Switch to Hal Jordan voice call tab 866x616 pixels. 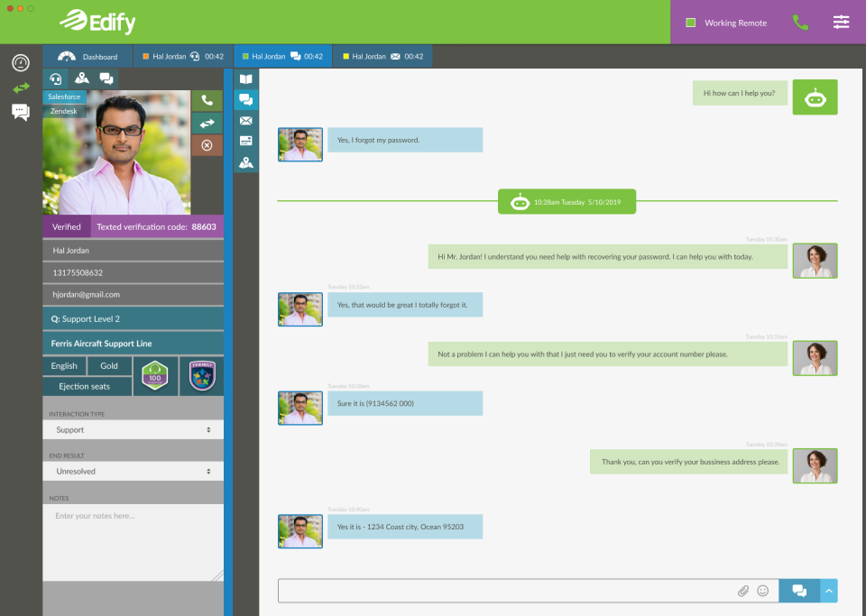[183, 56]
